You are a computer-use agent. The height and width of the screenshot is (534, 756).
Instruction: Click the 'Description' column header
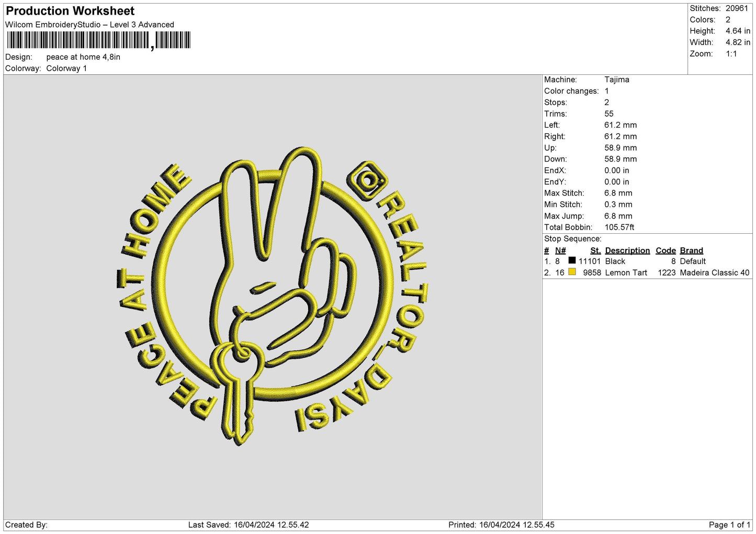(627, 251)
